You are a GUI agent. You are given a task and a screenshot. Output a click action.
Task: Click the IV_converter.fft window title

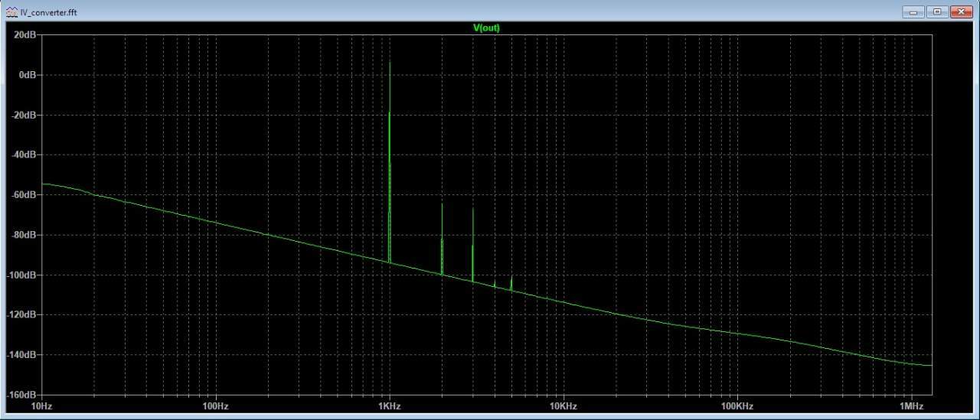coord(48,12)
